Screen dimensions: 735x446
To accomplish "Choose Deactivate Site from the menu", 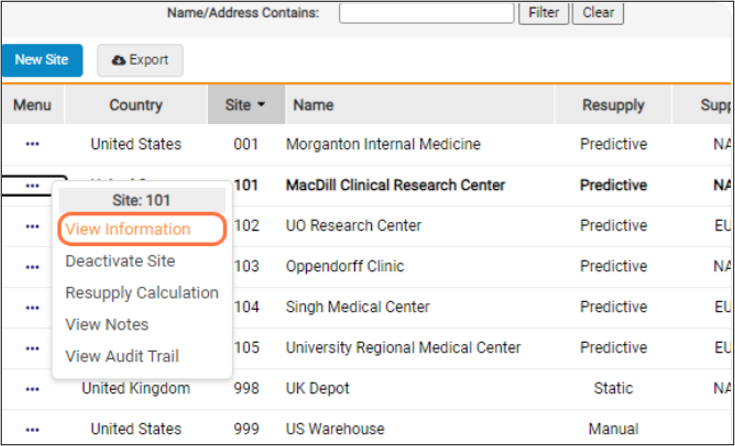I will (120, 261).
